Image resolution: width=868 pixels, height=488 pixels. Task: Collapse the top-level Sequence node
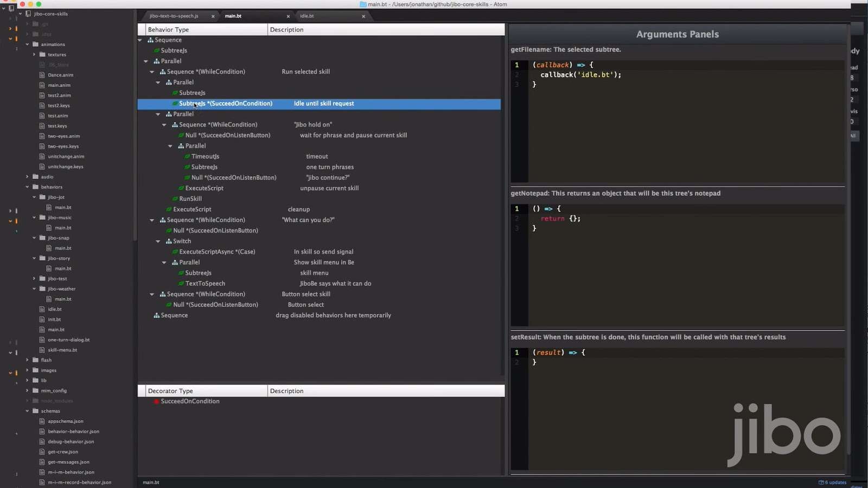point(140,40)
